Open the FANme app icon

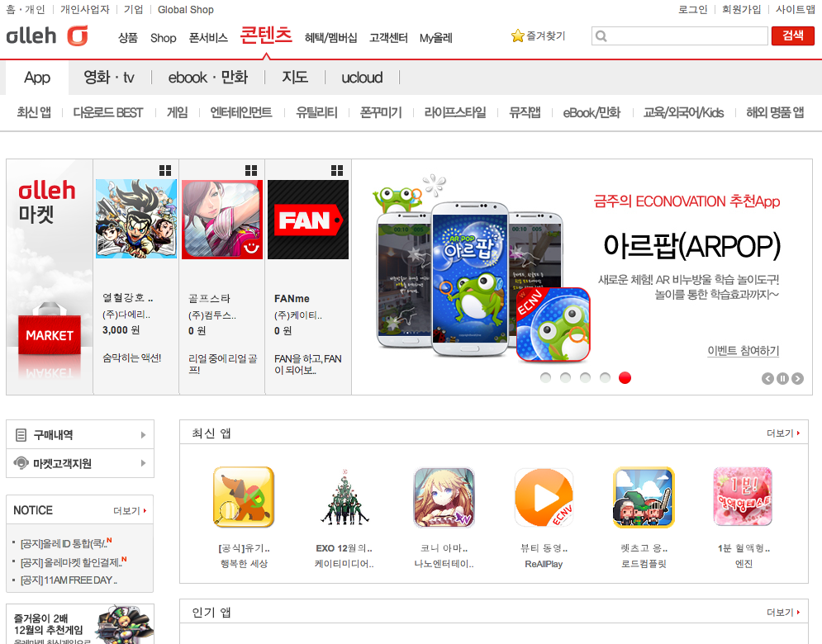point(308,219)
